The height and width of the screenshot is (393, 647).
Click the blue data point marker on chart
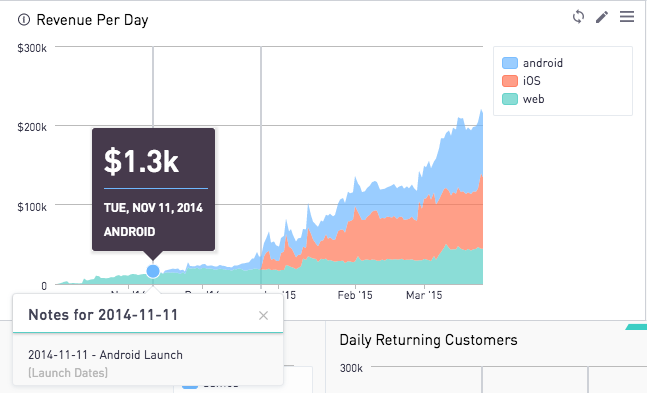pos(153,271)
